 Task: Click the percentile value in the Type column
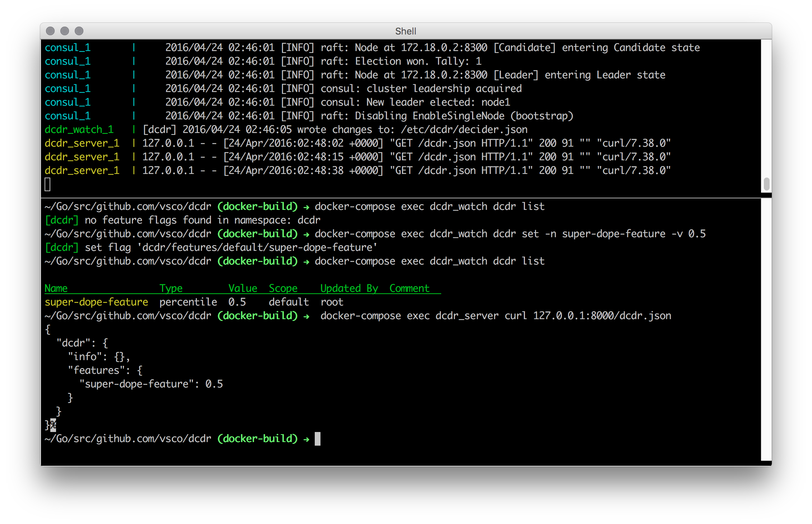[x=188, y=302]
